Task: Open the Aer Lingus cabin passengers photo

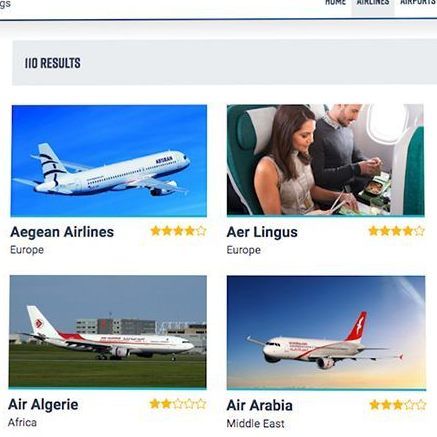Action: [326, 160]
